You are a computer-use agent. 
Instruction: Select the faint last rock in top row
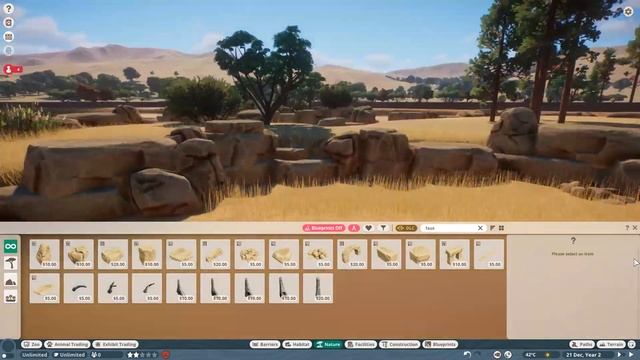[x=489, y=254]
